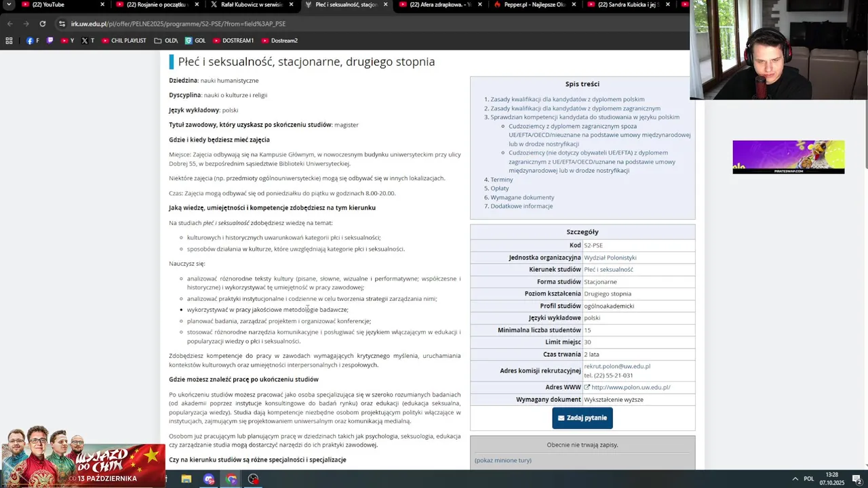Jump to Dodatkowe informacje section
Image resolution: width=868 pixels, height=488 pixels.
pyautogui.click(x=521, y=206)
